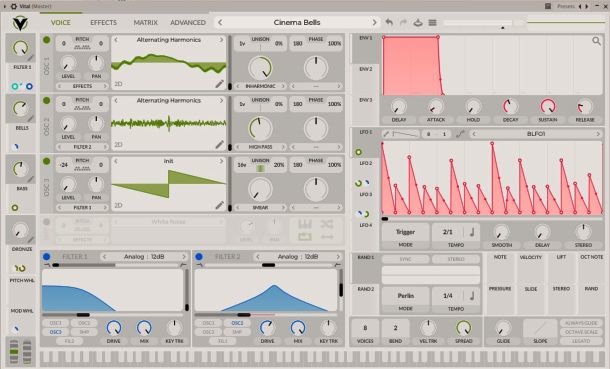Viewport: 610px width, 369px height.
Task: Toggle ALWAYS GLIDE option
Action: click(x=581, y=323)
